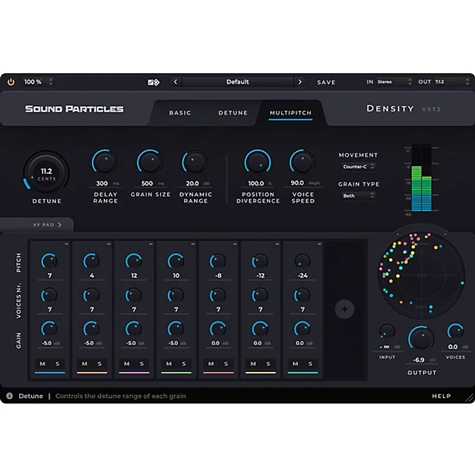This screenshot has height=476, width=475.
Task: Switch to the Basic tab
Action: pyautogui.click(x=180, y=113)
